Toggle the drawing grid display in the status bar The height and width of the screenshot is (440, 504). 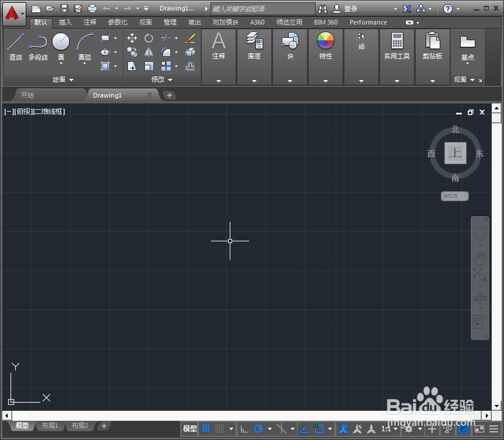[206, 428]
